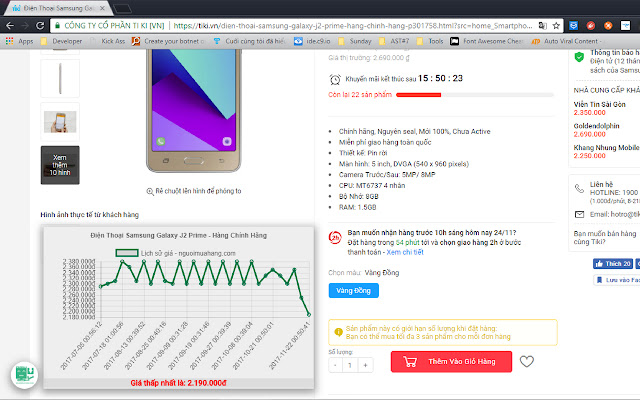Close the Điện Thoại Samsung tab
Screen dimensions: 640x400
click(x=102, y=8)
